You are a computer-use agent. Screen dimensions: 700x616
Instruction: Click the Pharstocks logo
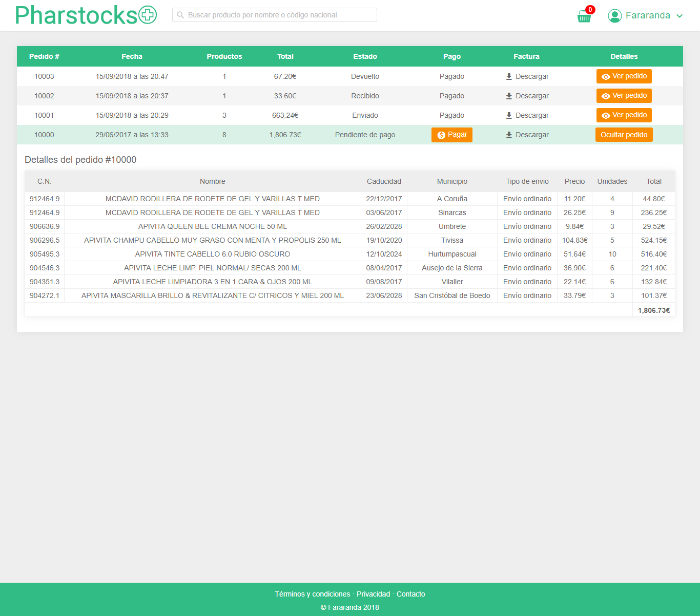[x=86, y=15]
